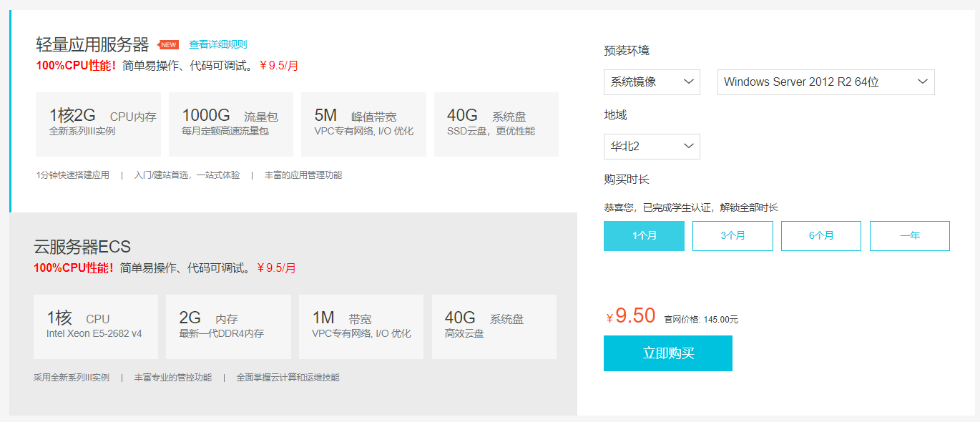Select the 一年 duration option
The width and height of the screenshot is (980, 422).
click(x=910, y=236)
